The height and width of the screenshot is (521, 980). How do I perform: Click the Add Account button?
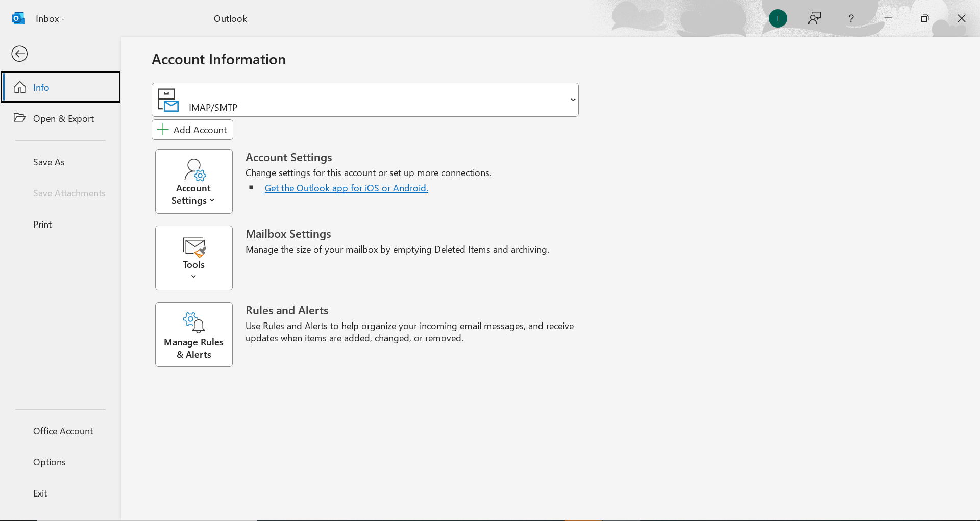pyautogui.click(x=192, y=130)
